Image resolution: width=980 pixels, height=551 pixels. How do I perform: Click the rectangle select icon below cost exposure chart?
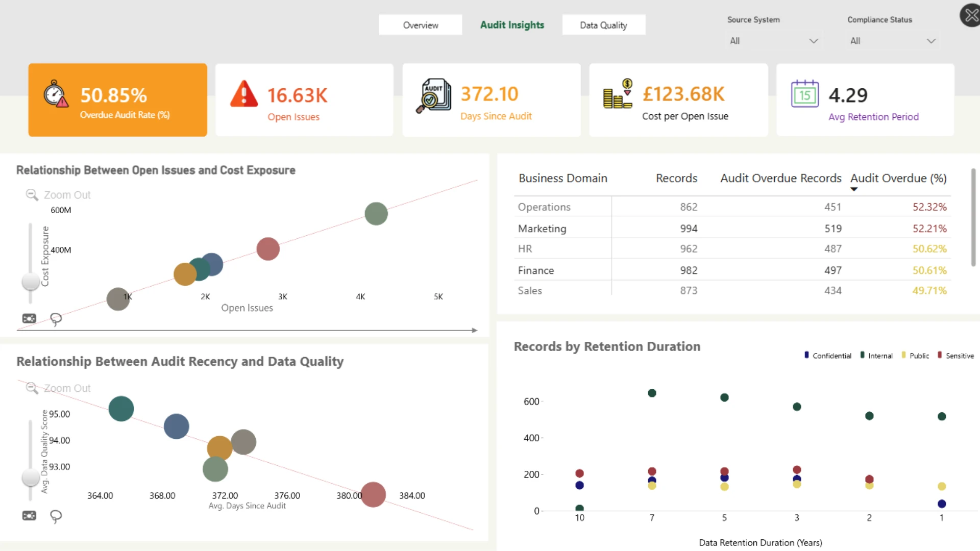[x=29, y=318]
